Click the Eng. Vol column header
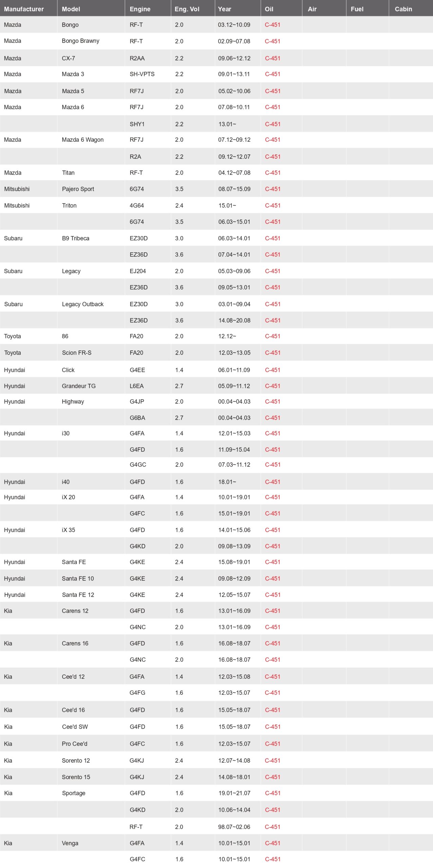Viewport: 433px width, 868px height. (187, 9)
